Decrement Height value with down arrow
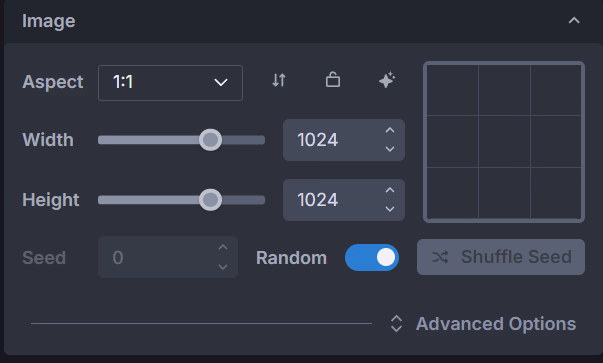 390,209
